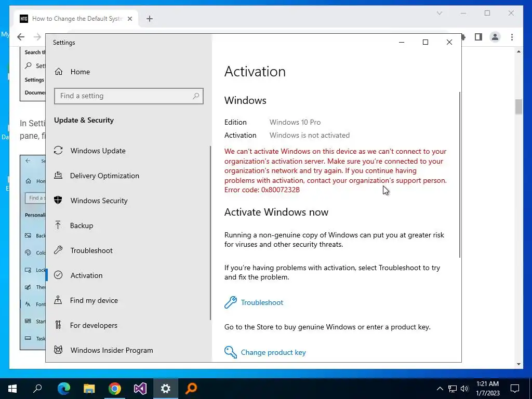Click Chrome tab search chevron

pos(440,13)
